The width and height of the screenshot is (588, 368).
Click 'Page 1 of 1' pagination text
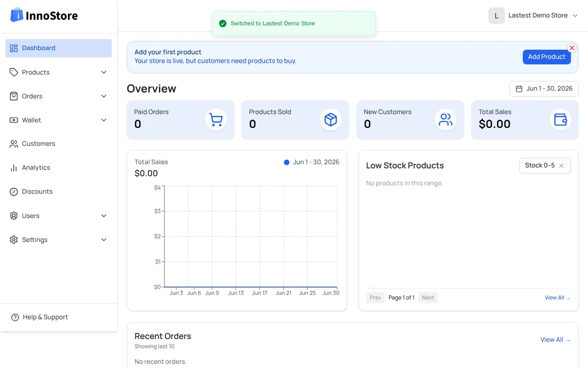tap(401, 298)
